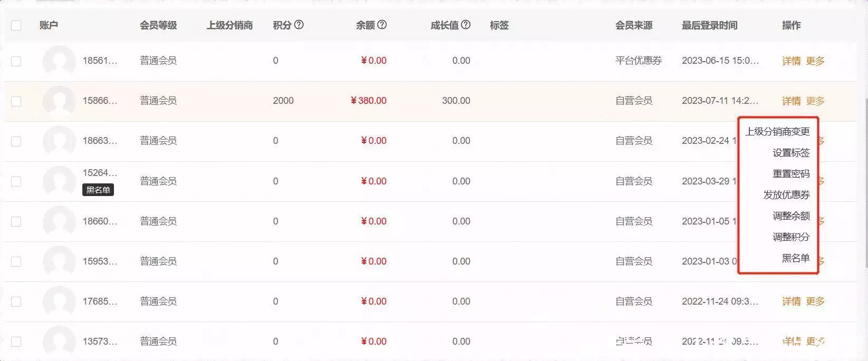Click the help icon next to 积分

point(299,25)
